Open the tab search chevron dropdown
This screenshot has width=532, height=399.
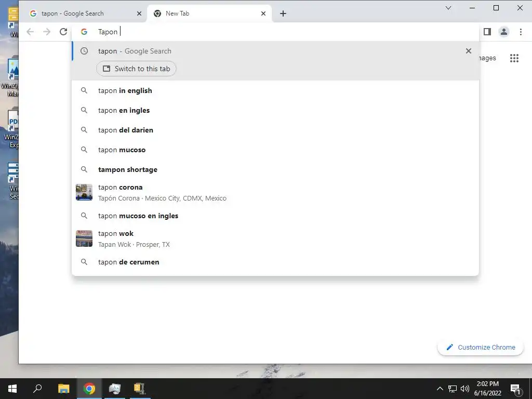tap(448, 8)
